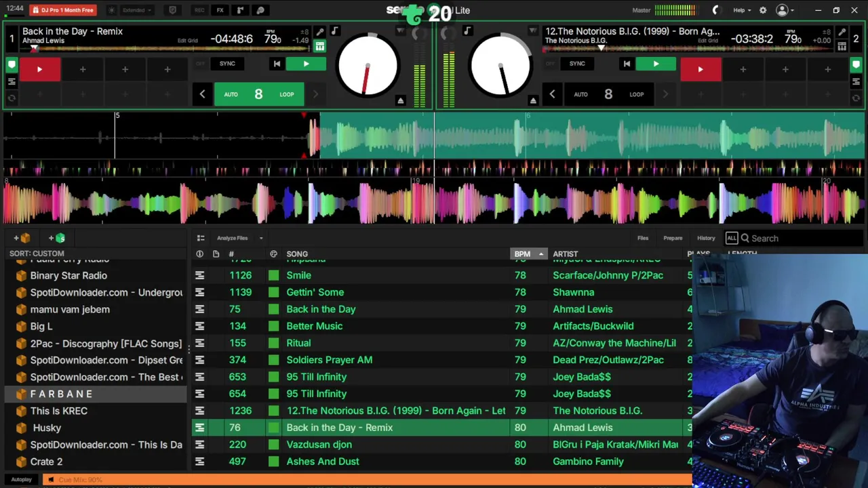Add a new crate
868x488 pixels.
(22, 238)
